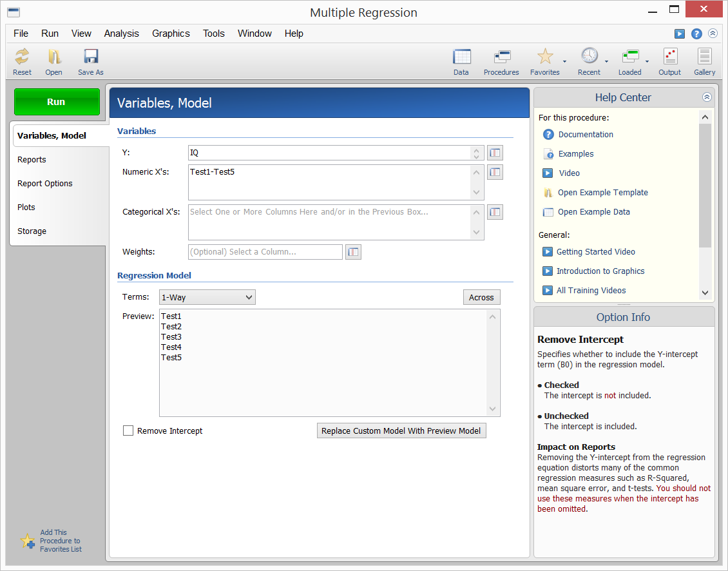The height and width of the screenshot is (571, 728).
Task: Click the Documentation help icon
Action: click(x=548, y=134)
